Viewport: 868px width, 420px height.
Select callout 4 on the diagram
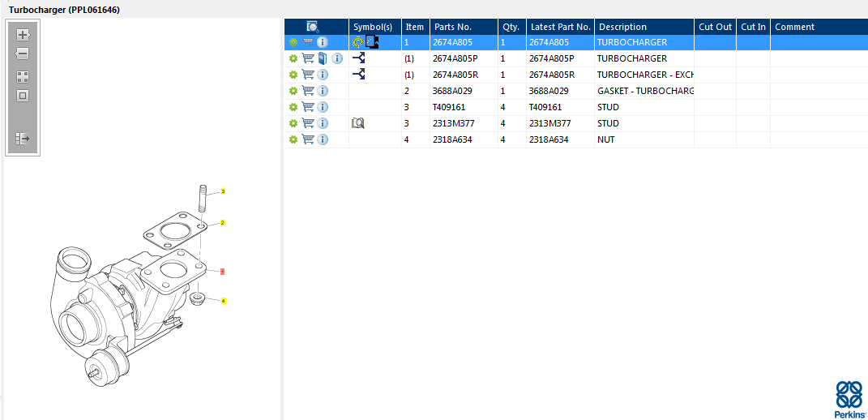(x=223, y=301)
